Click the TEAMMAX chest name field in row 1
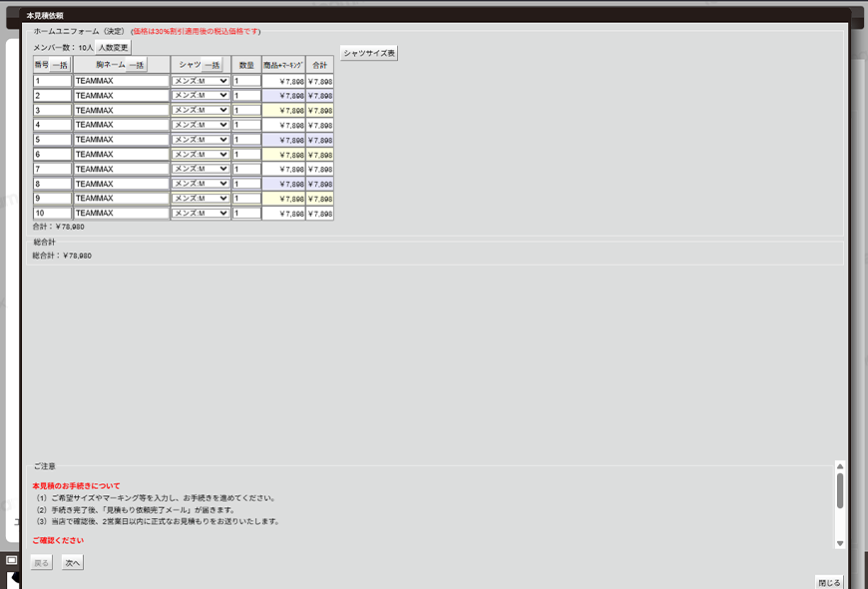 [122, 81]
